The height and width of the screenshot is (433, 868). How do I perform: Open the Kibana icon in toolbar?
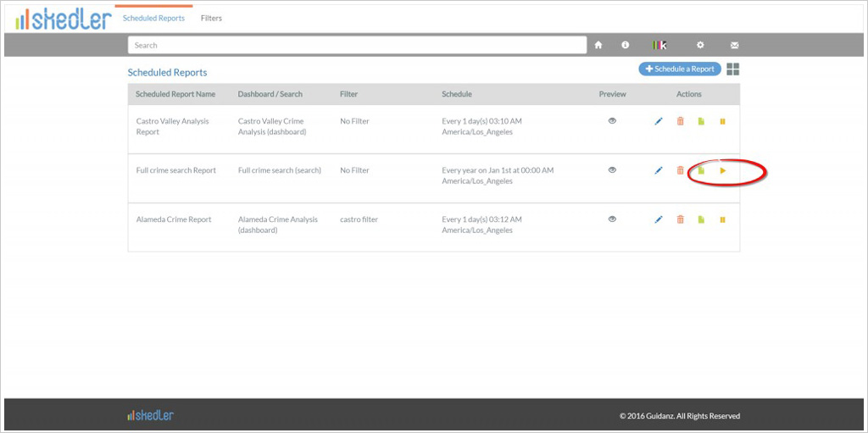pyautogui.click(x=659, y=46)
